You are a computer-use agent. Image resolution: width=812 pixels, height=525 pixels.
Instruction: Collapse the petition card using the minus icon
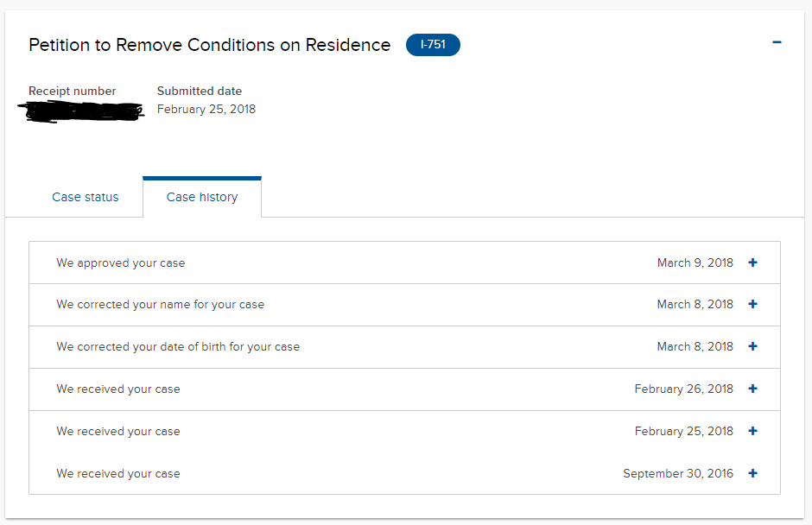pos(777,42)
